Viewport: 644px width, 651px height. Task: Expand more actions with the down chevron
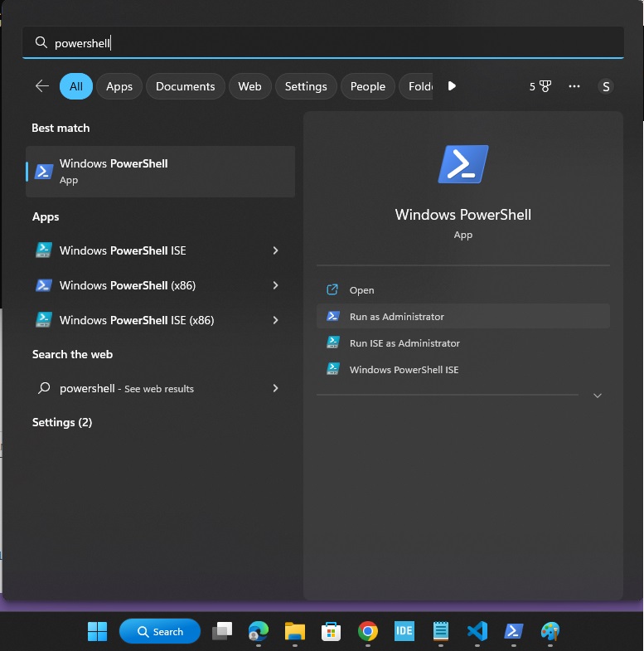pyautogui.click(x=598, y=396)
